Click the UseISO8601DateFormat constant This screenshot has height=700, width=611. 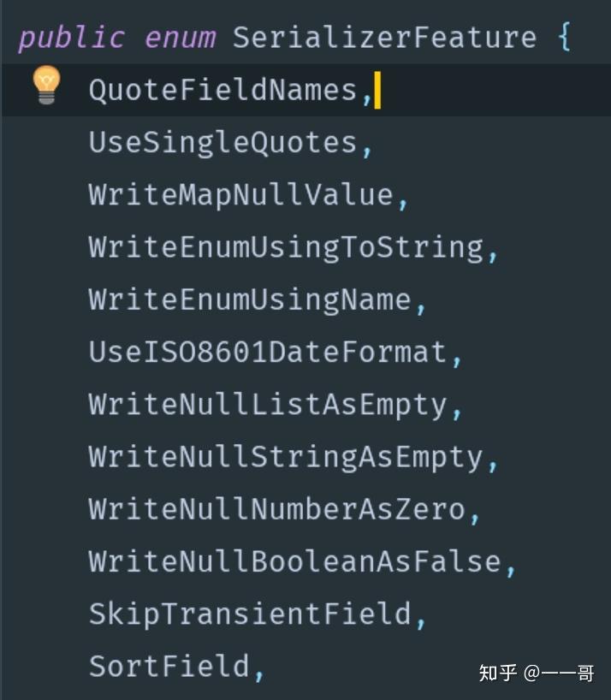[268, 352]
